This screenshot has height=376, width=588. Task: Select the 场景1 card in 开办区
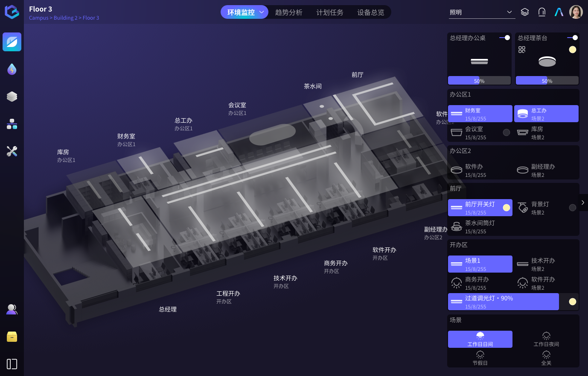pos(480,264)
